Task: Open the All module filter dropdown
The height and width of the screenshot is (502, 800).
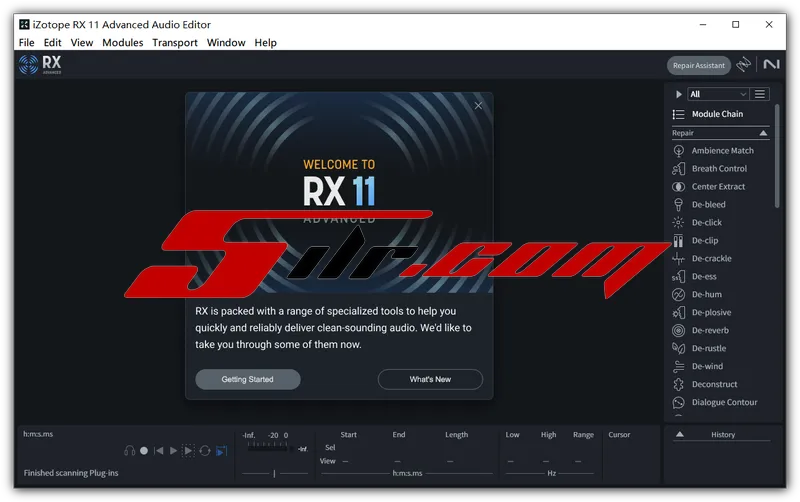Action: point(718,94)
